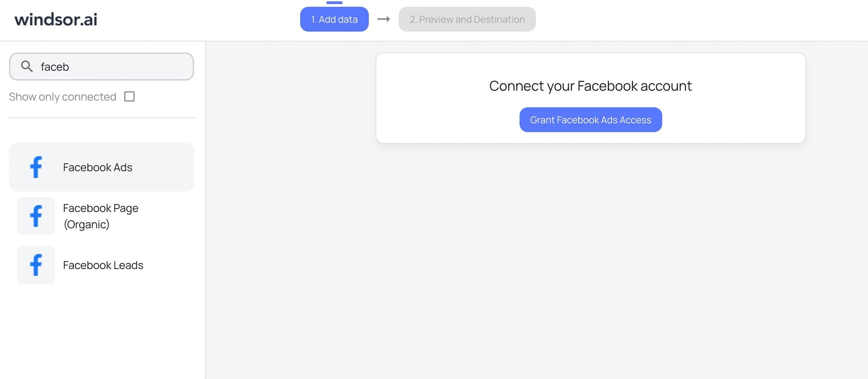Select the Facebook Ads connector icon
Screen dimensions: 868x379
coord(36,167)
